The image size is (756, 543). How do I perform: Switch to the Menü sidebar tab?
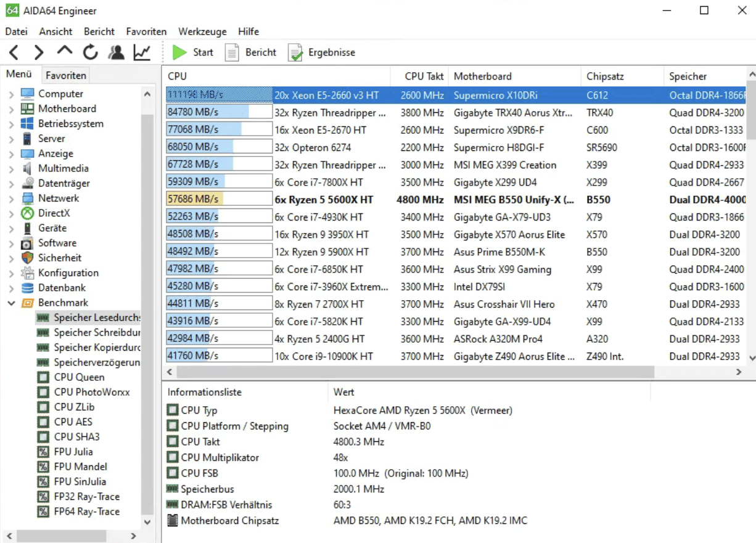[19, 74]
